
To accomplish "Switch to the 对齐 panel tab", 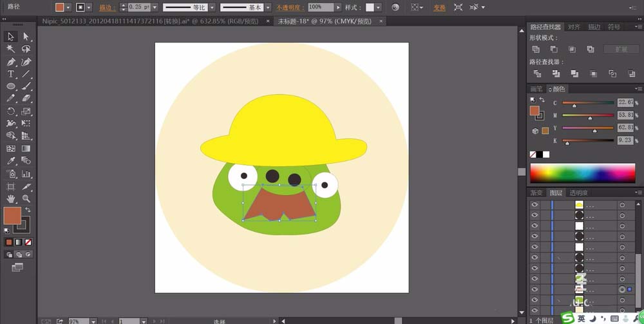I will 573,27.
